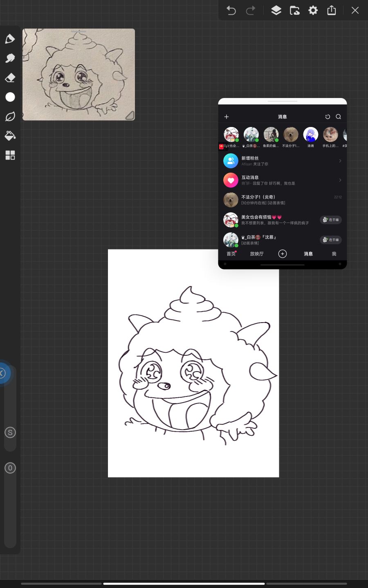Select the brush pen tool
Screen dimensions: 368x588
coord(10,39)
